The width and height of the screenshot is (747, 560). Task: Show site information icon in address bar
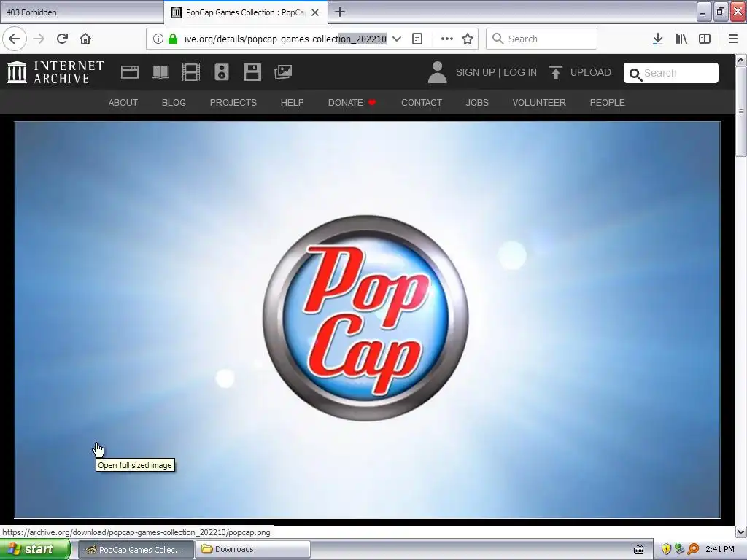coord(158,39)
